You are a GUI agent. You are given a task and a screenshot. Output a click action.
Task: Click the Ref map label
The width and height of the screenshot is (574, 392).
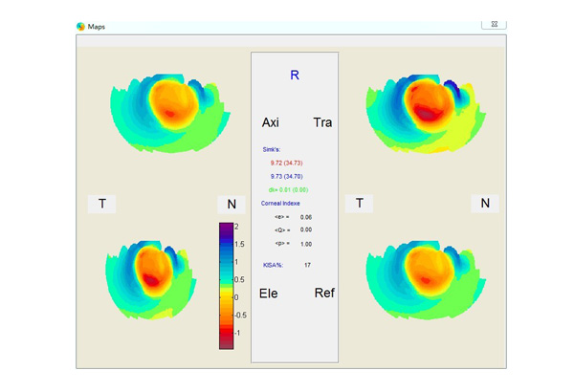[324, 293]
